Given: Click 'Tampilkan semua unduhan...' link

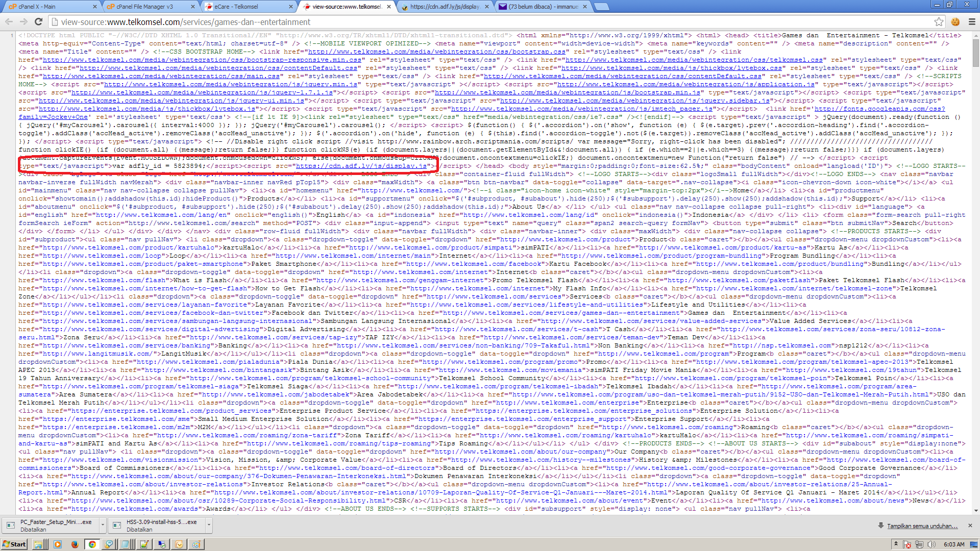Looking at the screenshot, I should [x=922, y=526].
